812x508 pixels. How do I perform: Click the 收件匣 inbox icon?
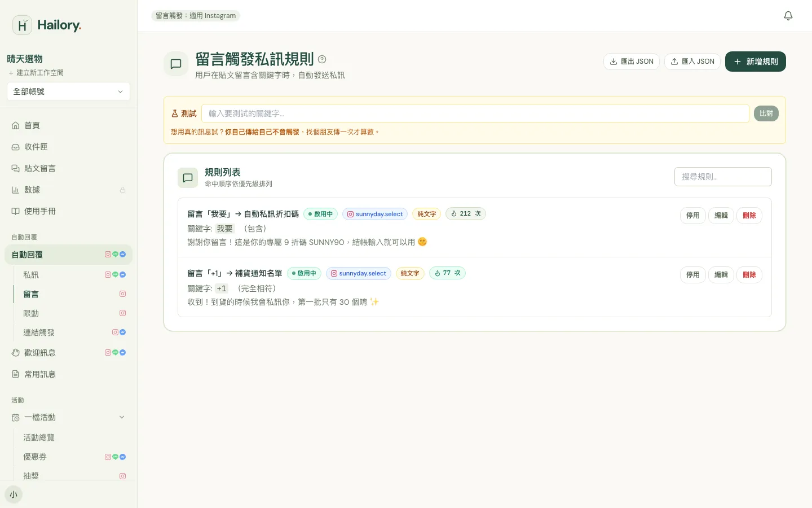(x=16, y=147)
